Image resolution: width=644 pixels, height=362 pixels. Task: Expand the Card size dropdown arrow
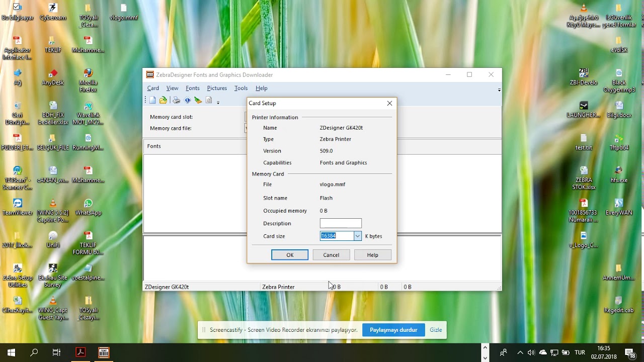pos(357,236)
